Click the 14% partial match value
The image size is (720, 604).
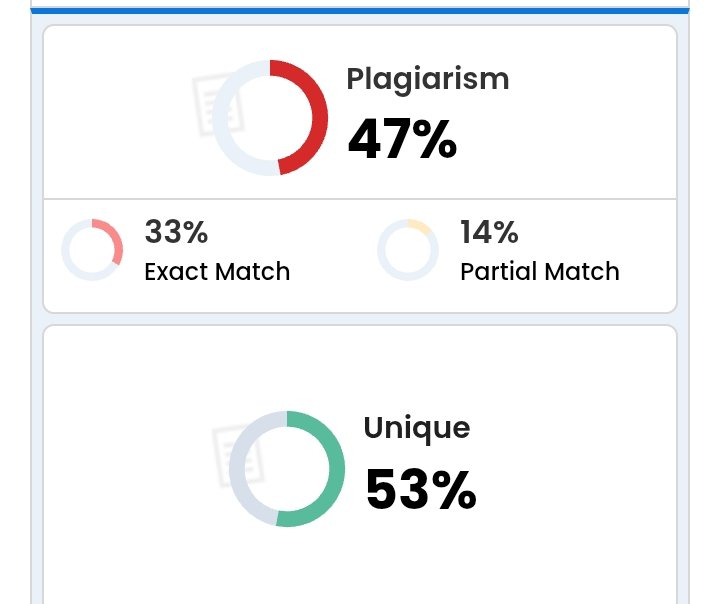[x=489, y=231]
